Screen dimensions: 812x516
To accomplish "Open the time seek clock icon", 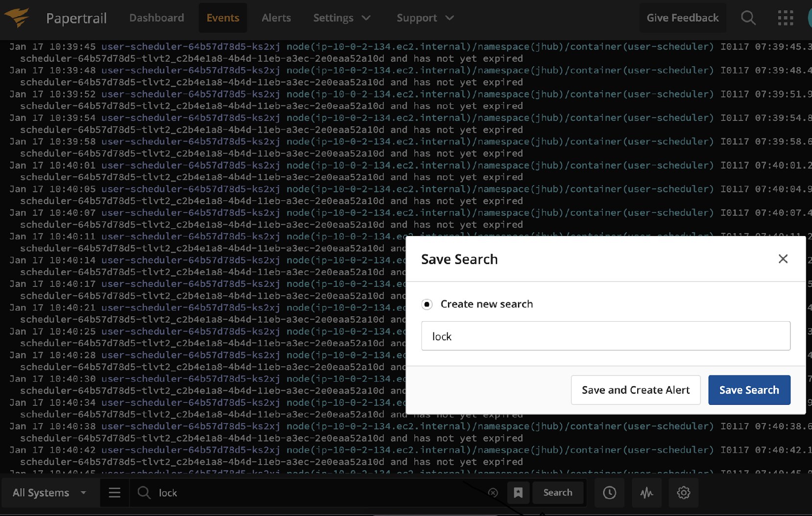I will (609, 493).
